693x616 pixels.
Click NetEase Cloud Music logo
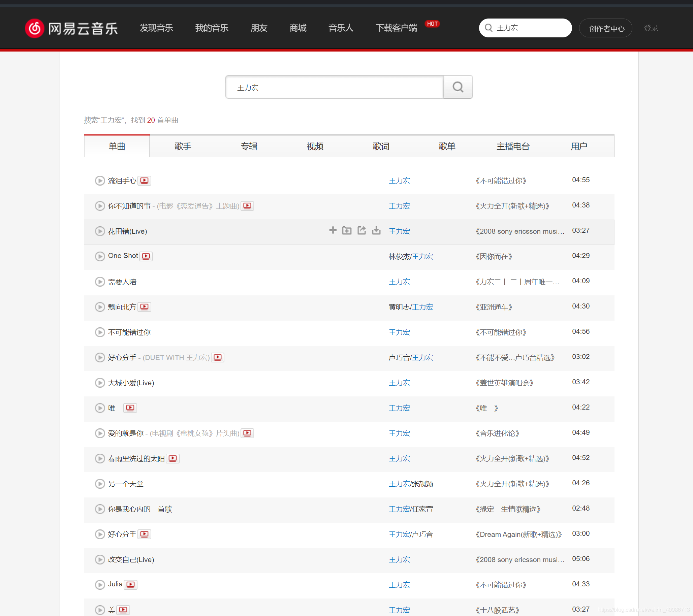71,28
